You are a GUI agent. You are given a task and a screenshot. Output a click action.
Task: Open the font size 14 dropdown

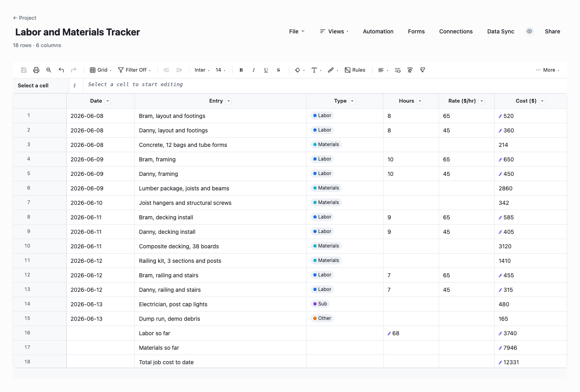click(x=220, y=70)
